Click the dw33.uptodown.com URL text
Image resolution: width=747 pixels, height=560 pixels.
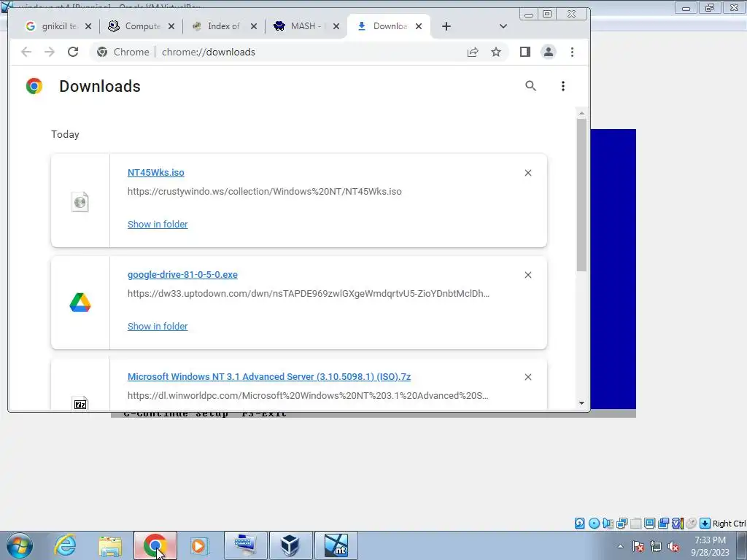pos(309,293)
